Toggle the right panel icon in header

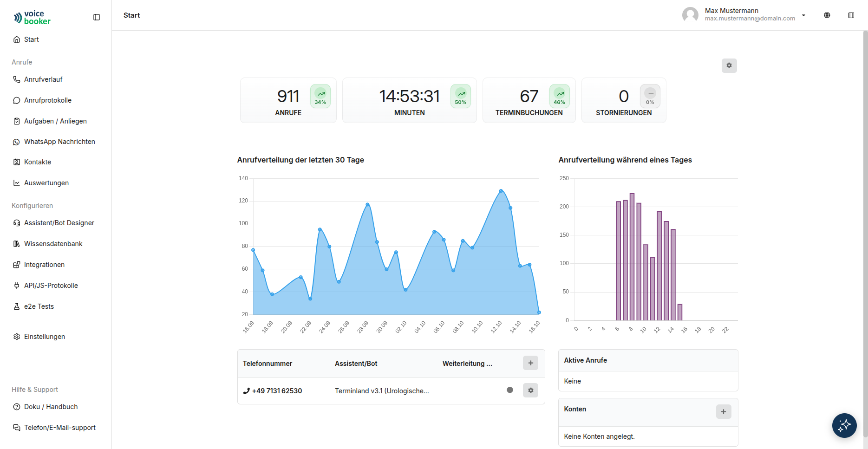851,15
